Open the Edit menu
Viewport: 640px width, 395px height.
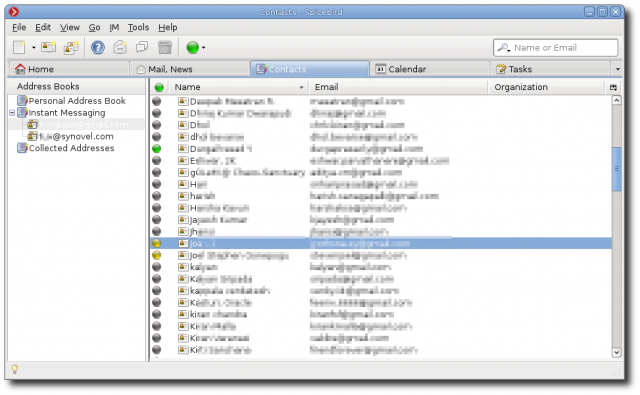(43, 27)
